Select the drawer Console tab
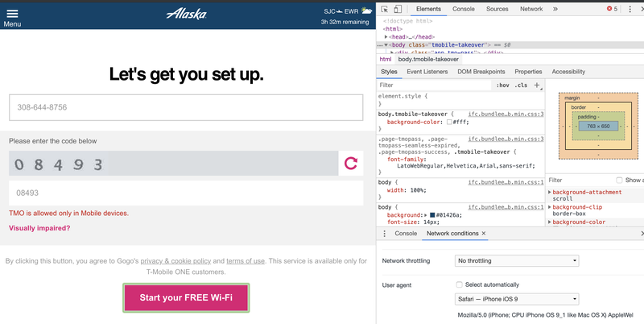The height and width of the screenshot is (324, 644). click(406, 233)
